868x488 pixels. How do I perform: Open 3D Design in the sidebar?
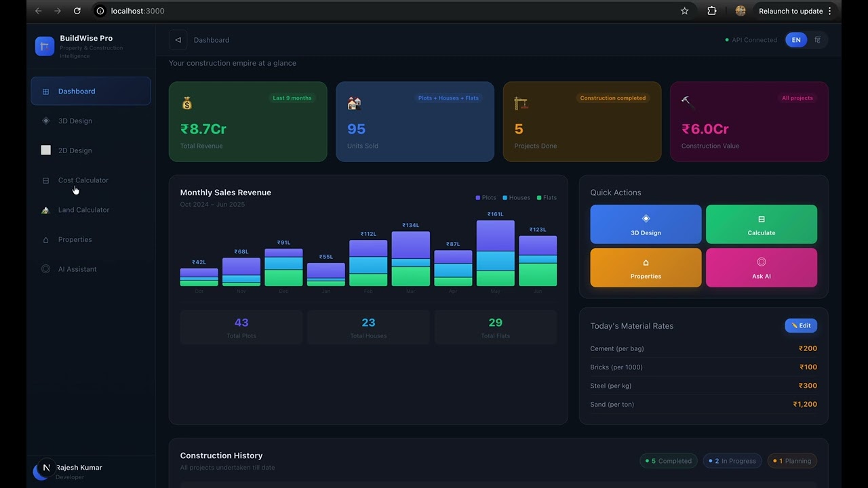91,121
